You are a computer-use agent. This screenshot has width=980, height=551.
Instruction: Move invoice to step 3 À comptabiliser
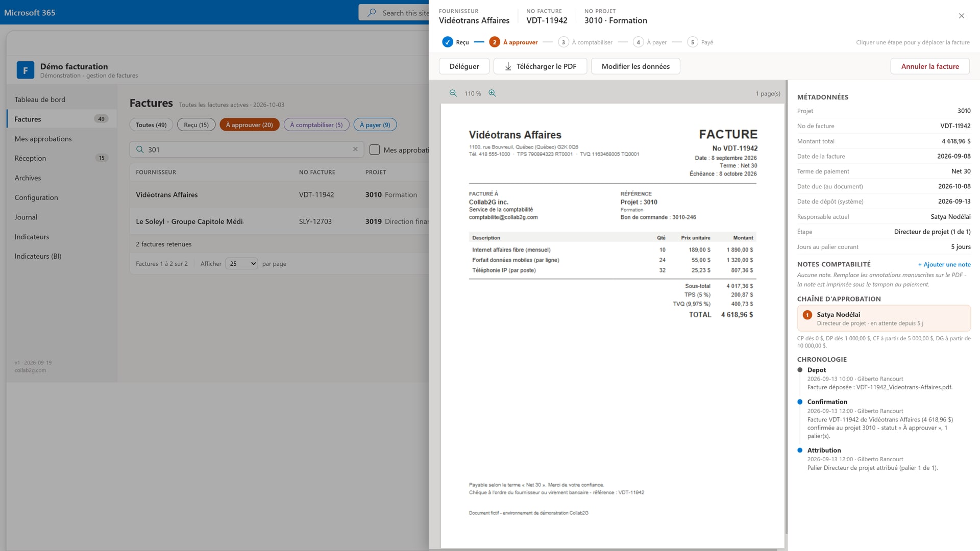[585, 42]
